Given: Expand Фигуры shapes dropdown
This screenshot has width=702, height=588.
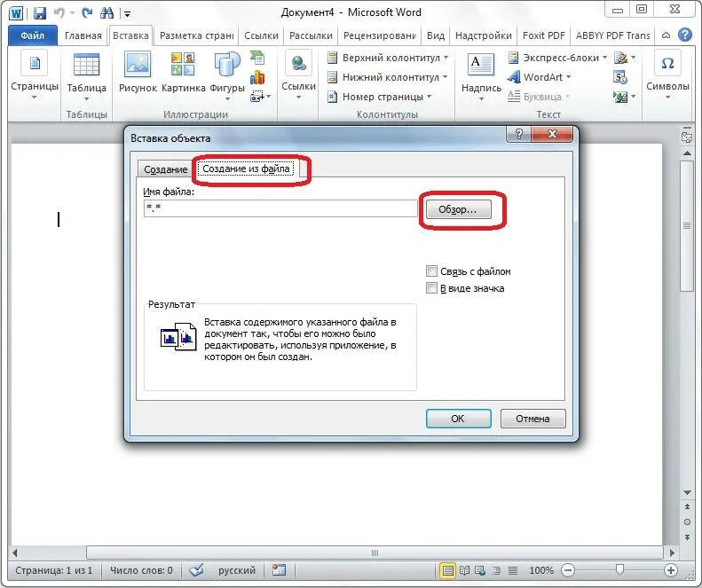Looking at the screenshot, I should [227, 98].
